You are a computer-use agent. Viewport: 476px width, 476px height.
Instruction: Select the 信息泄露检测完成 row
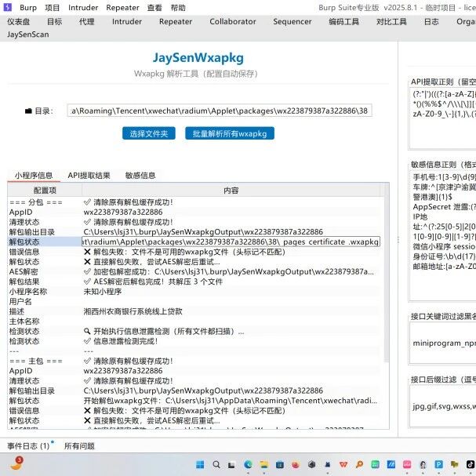[194, 341]
